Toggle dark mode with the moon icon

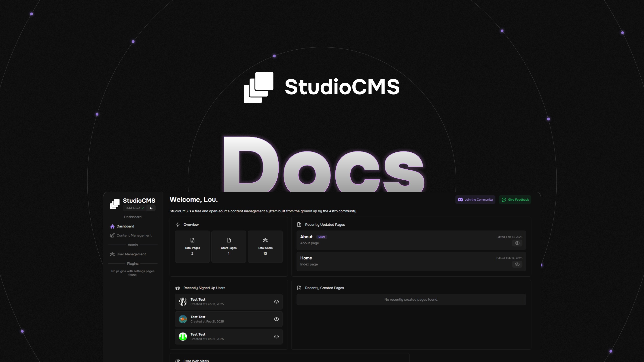(x=151, y=208)
